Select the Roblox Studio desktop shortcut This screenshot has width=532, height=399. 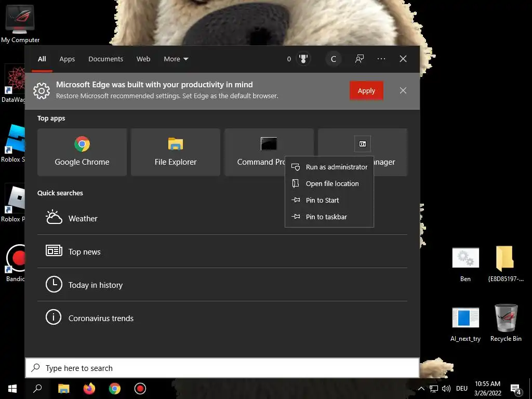click(x=14, y=143)
